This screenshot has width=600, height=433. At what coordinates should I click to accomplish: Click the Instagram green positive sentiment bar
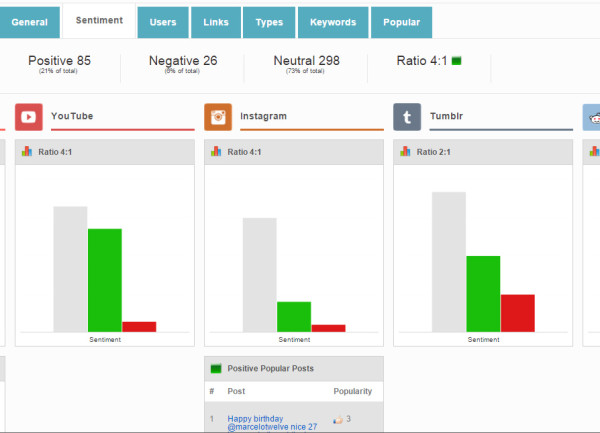pos(294,317)
